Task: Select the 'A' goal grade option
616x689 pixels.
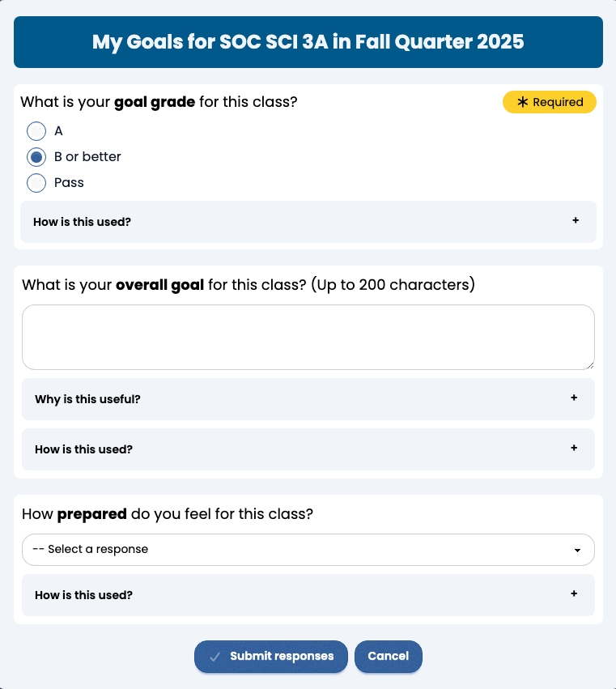Action: coord(36,130)
